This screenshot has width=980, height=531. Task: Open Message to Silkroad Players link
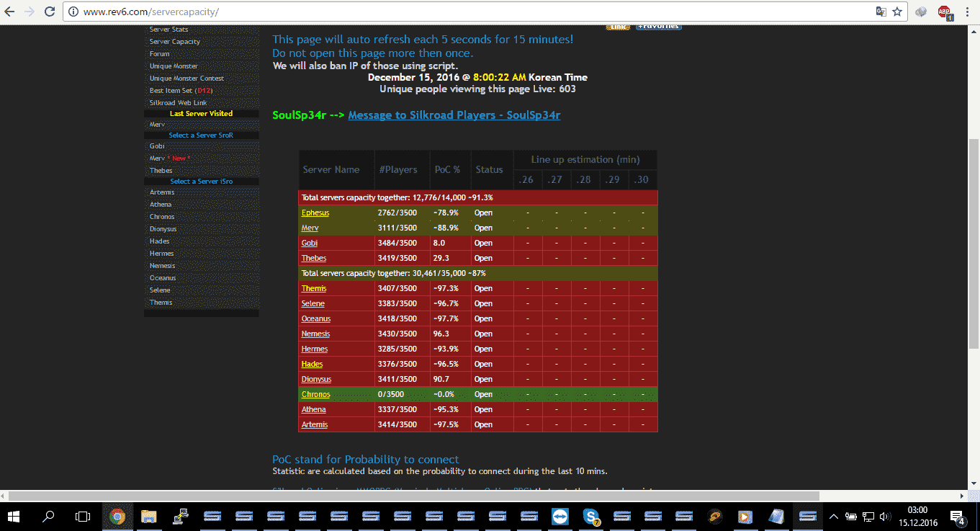454,115
